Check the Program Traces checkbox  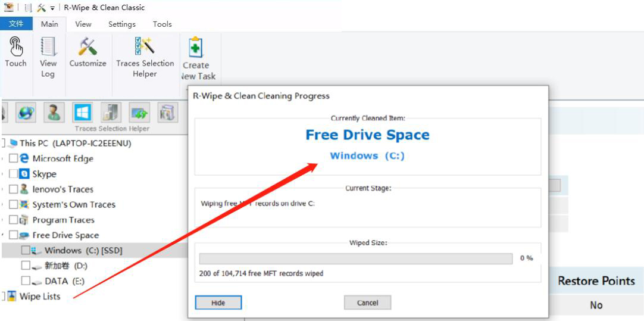[x=14, y=220]
